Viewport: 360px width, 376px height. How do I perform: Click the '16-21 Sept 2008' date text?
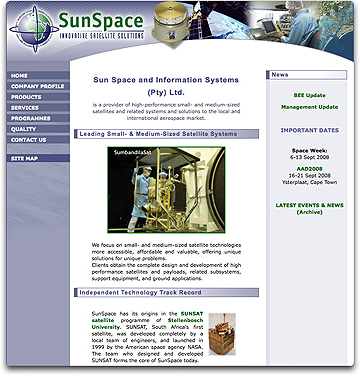coord(310,176)
